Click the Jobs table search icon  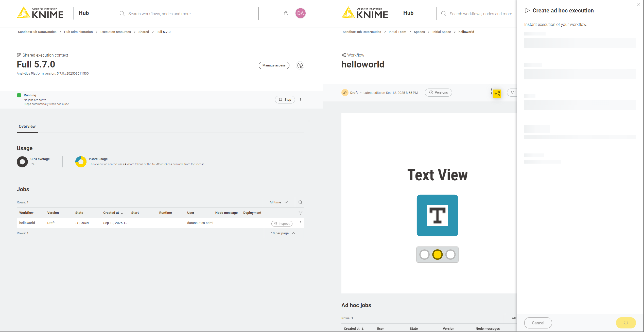[300, 202]
